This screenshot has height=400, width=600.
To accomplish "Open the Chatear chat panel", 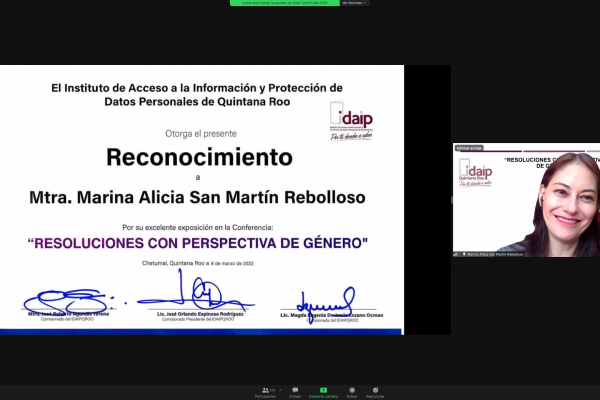I will click(x=295, y=393).
